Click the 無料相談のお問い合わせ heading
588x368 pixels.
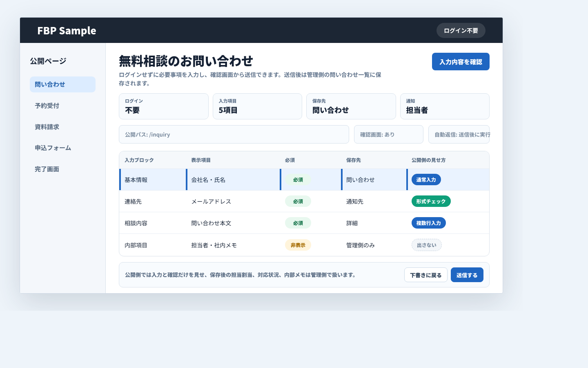(186, 61)
